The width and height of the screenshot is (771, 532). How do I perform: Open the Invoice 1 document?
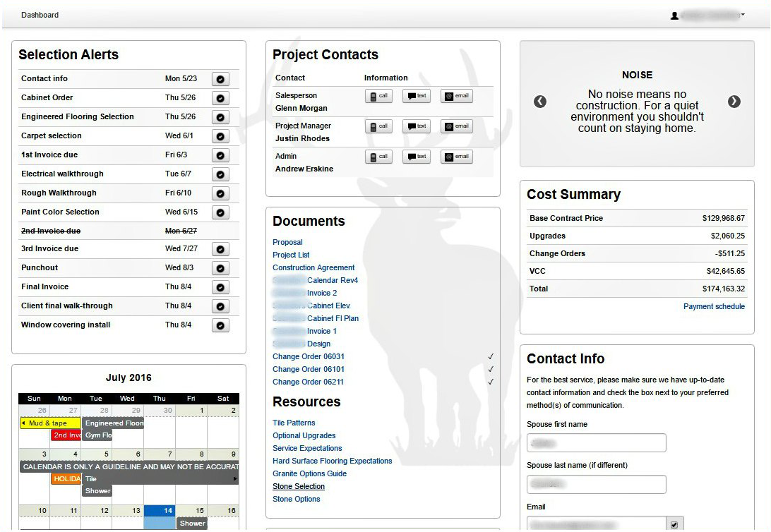305,332
